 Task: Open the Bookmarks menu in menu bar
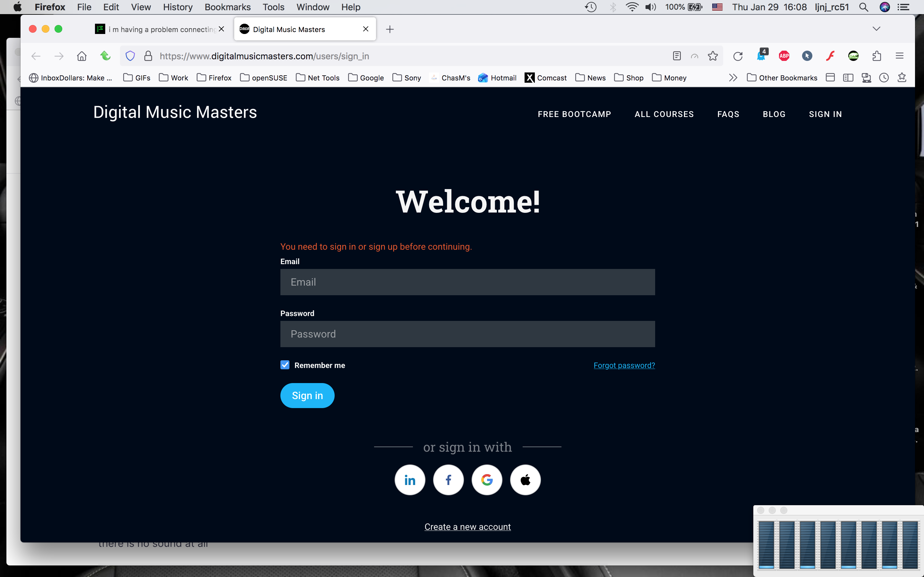[x=227, y=7]
